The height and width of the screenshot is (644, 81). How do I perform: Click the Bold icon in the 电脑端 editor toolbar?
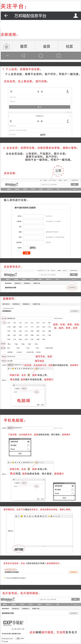coord(15,369)
